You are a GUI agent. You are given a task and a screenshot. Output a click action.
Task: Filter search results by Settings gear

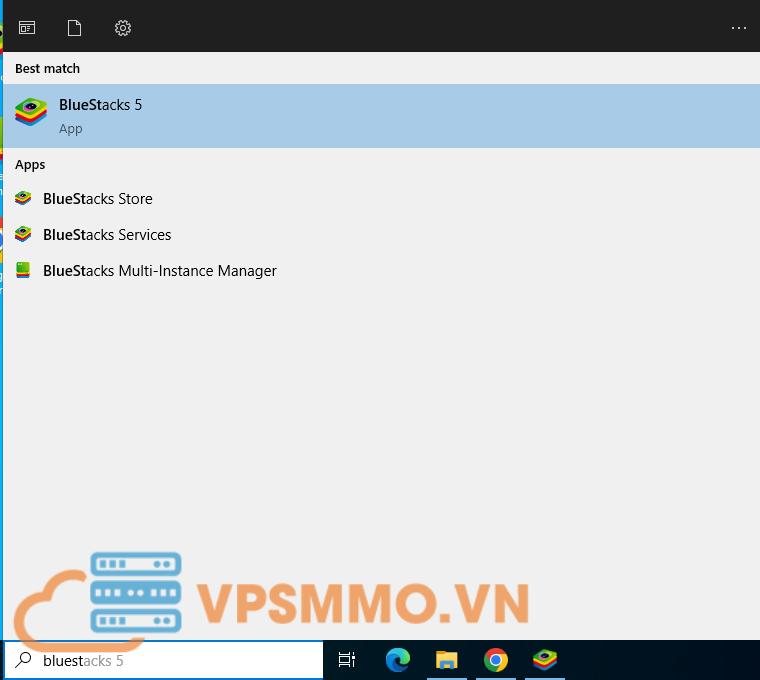tap(123, 28)
